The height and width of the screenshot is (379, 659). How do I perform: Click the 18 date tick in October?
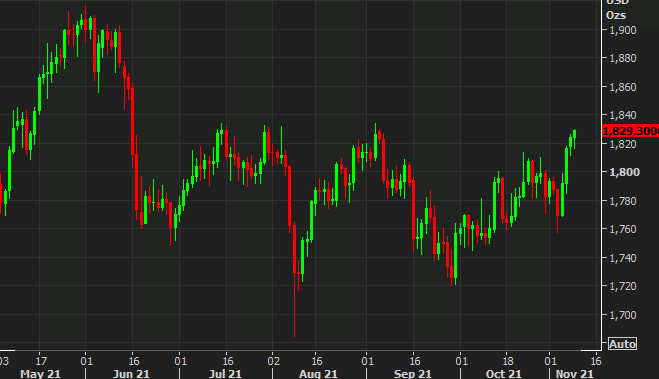508,361
